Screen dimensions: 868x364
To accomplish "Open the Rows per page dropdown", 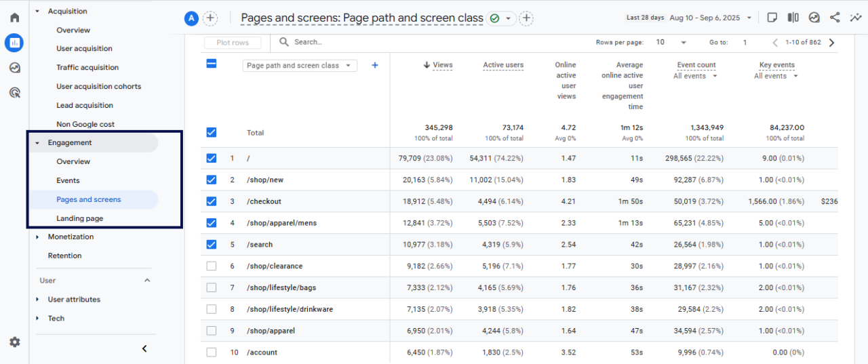I will pos(671,42).
